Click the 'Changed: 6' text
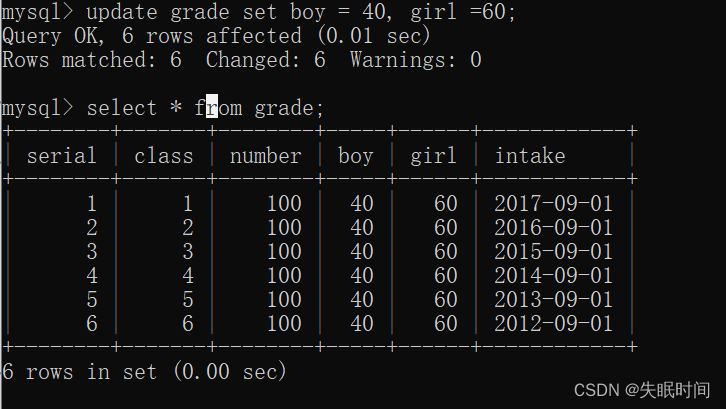 (x=265, y=60)
